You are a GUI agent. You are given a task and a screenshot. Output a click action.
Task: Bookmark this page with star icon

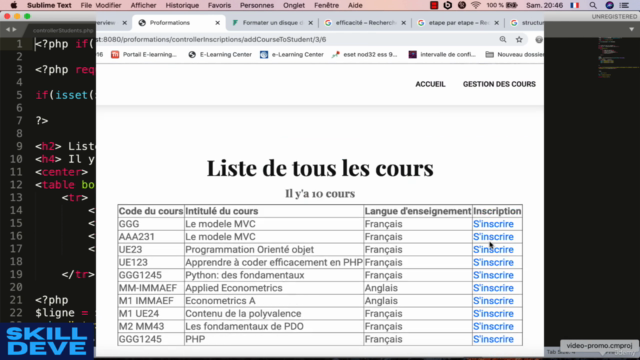pyautogui.click(x=519, y=40)
